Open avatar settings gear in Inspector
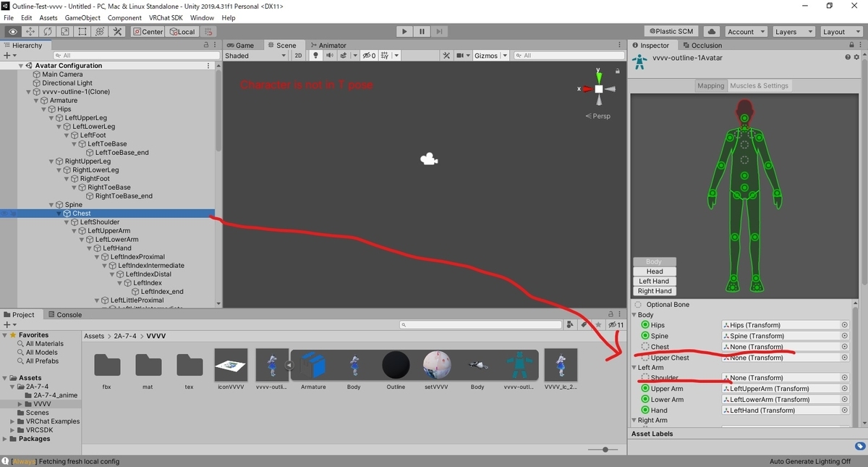 856,58
